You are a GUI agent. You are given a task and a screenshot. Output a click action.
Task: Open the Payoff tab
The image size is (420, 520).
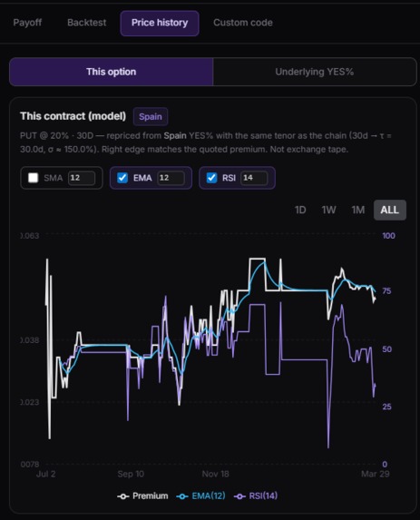[x=27, y=23]
